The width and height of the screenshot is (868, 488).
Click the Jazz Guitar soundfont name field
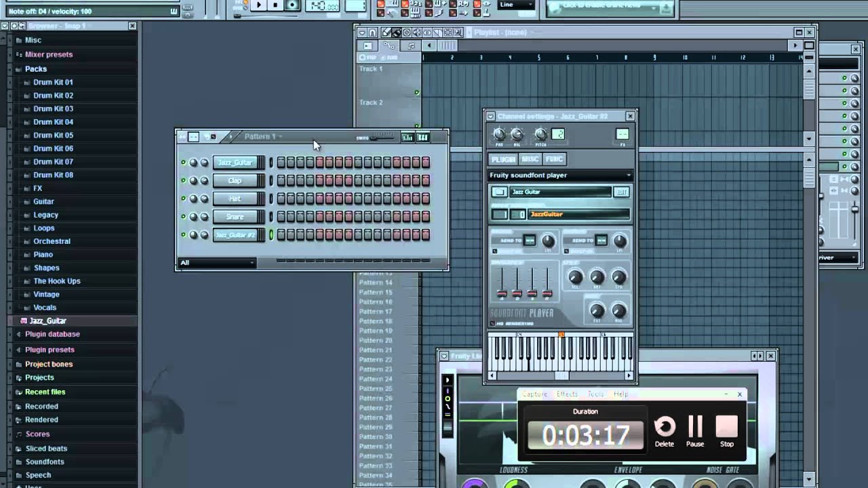point(560,192)
